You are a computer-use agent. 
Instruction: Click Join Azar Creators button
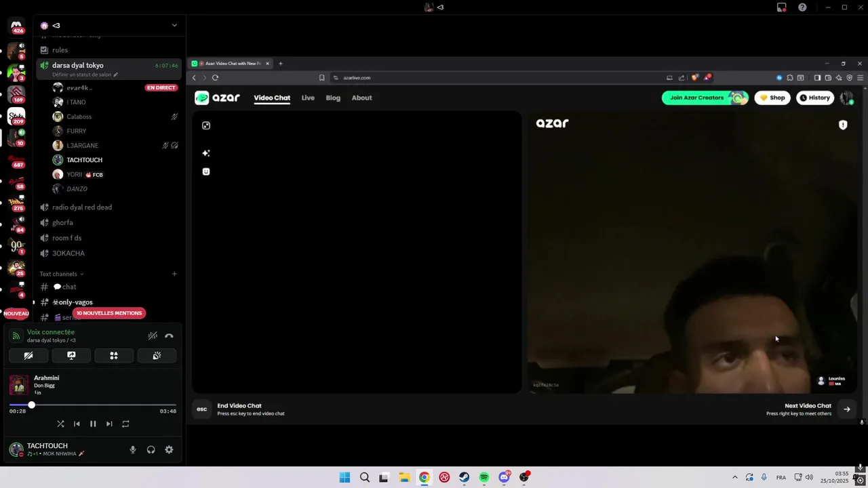click(705, 98)
